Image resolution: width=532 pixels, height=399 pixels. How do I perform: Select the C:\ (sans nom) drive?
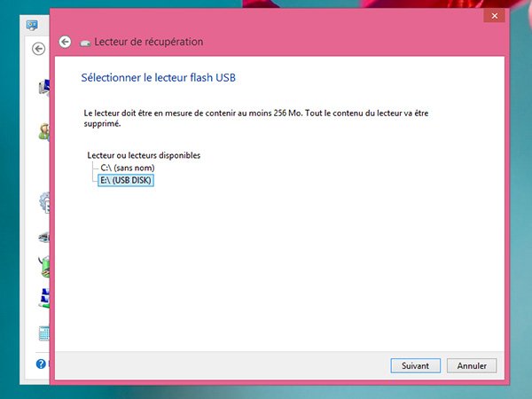(128, 168)
